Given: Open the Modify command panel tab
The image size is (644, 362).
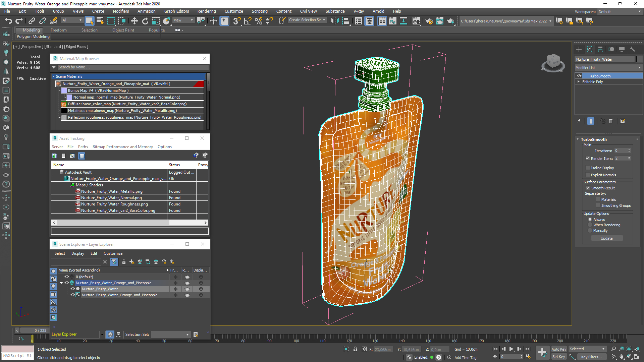Looking at the screenshot, I should tap(590, 49).
